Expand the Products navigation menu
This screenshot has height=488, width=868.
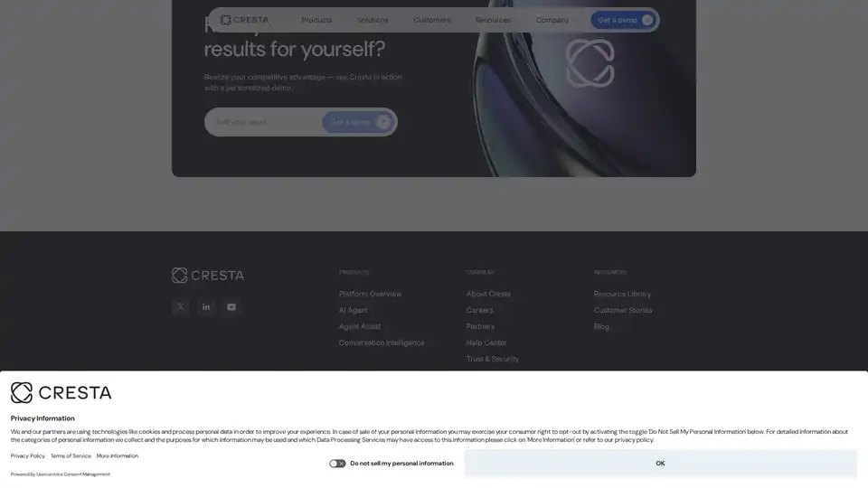(316, 20)
